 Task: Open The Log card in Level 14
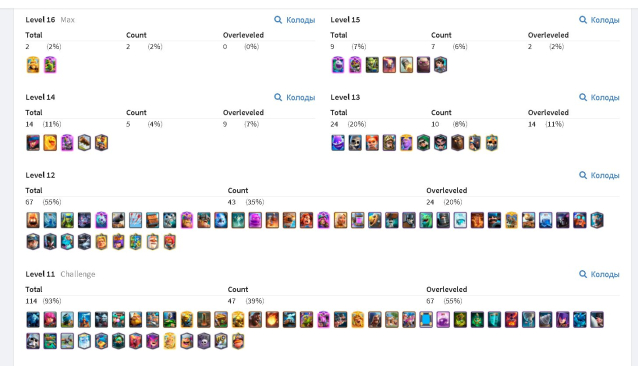coord(84,143)
